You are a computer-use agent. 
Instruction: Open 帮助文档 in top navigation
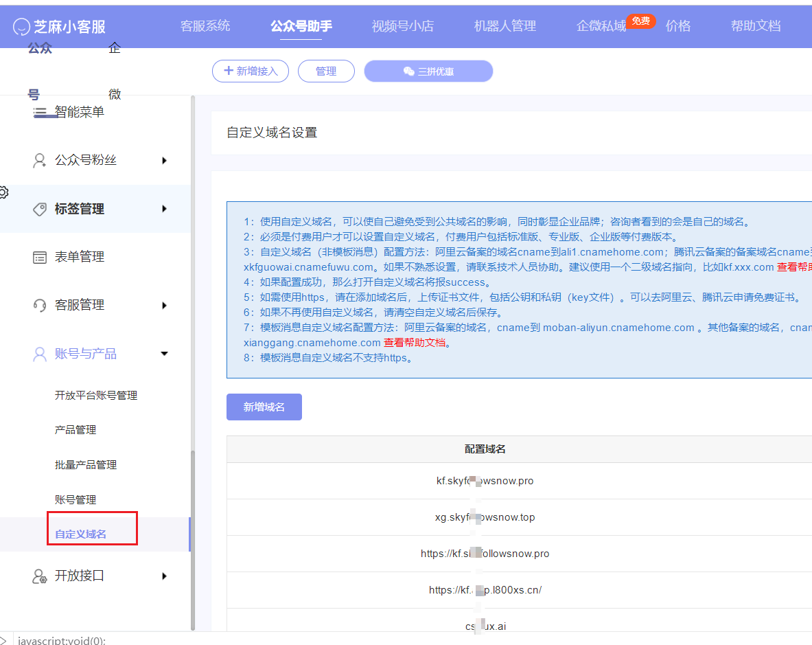(756, 26)
